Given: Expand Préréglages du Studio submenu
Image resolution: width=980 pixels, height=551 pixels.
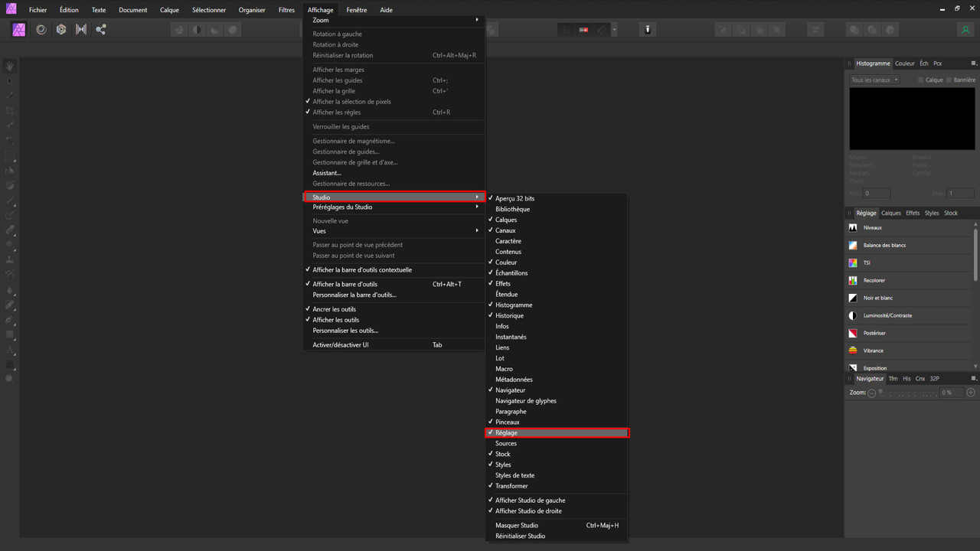Looking at the screenshot, I should 394,207.
